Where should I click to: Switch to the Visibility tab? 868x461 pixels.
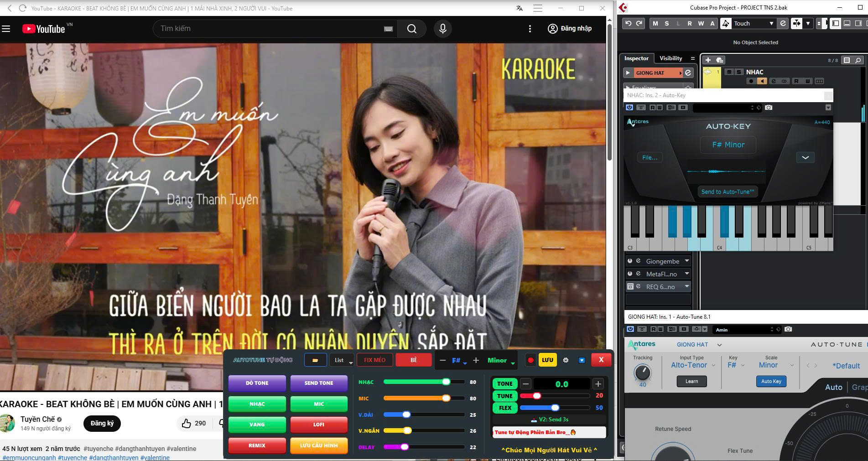coord(670,58)
